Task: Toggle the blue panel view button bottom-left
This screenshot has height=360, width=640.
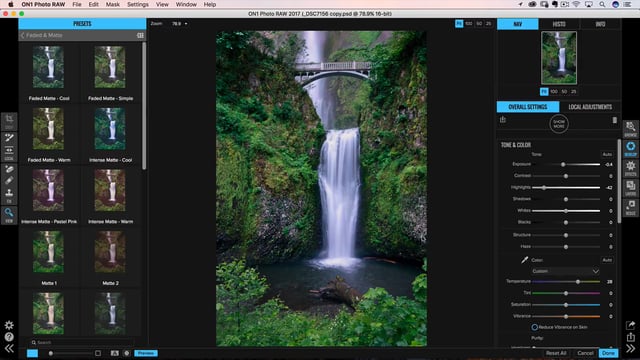Action: click(x=32, y=353)
